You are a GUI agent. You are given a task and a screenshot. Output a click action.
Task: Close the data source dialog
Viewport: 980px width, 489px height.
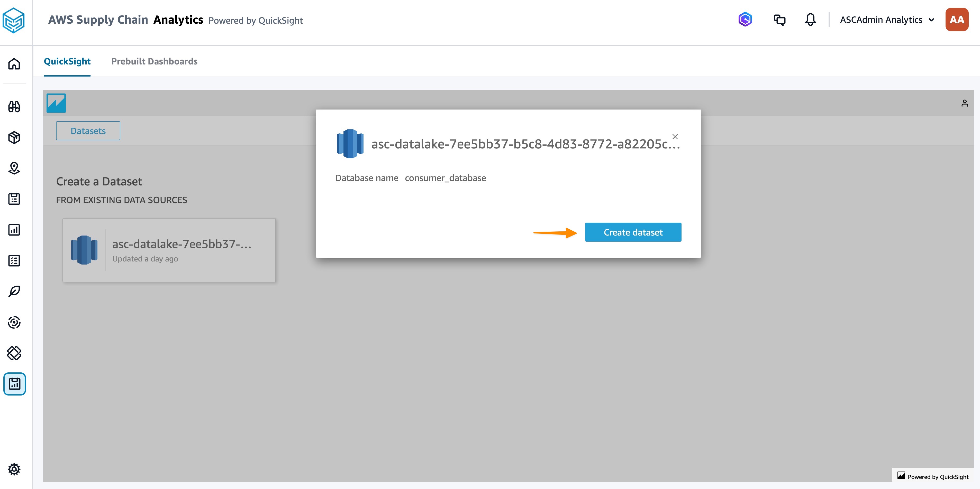coord(675,136)
